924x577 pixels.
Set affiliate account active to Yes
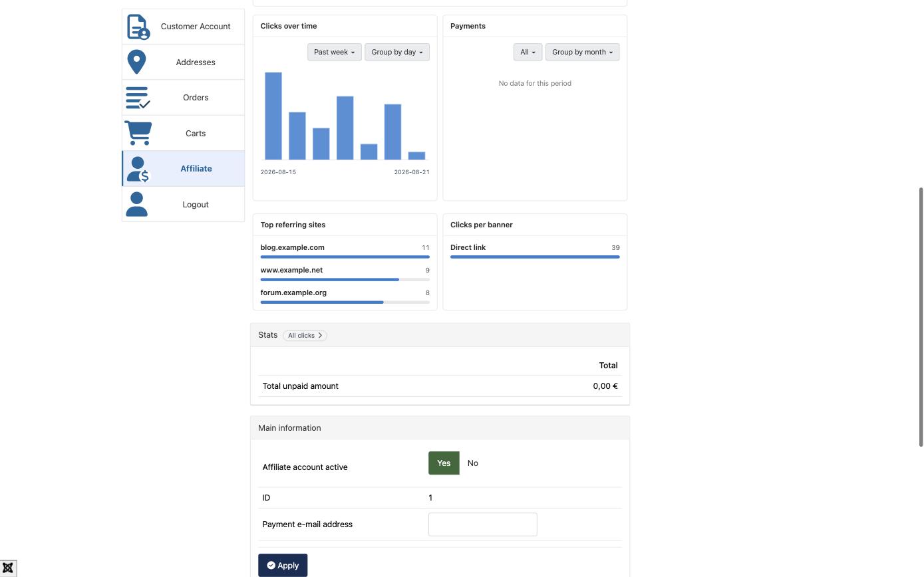(x=444, y=463)
